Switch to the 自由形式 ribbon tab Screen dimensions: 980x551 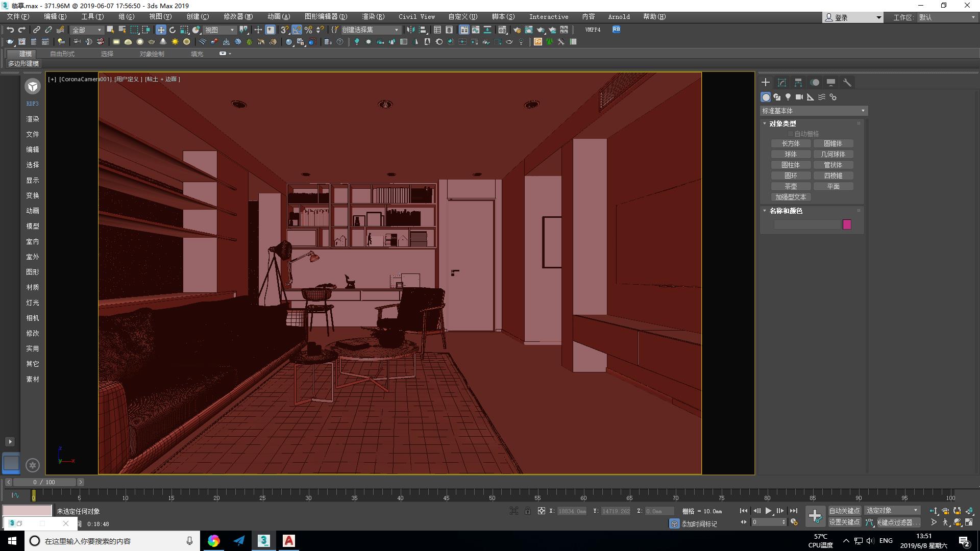[x=62, y=54]
